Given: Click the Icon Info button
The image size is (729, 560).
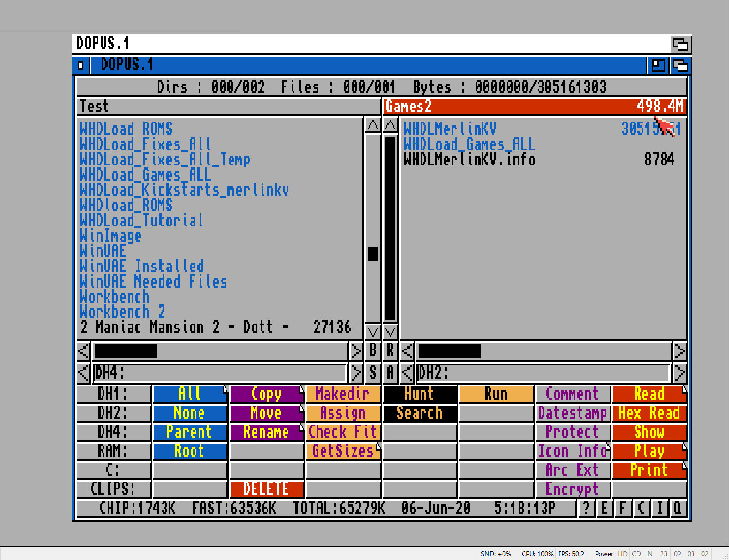Looking at the screenshot, I should coord(573,451).
